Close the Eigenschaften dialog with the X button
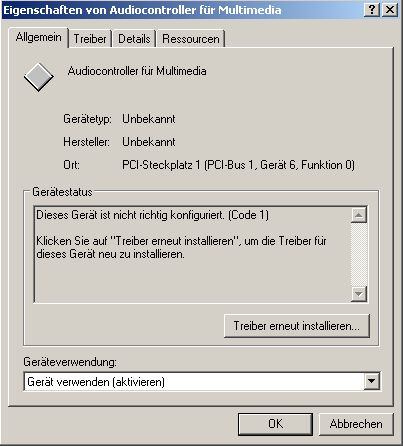The height and width of the screenshot is (446, 403). tap(389, 10)
